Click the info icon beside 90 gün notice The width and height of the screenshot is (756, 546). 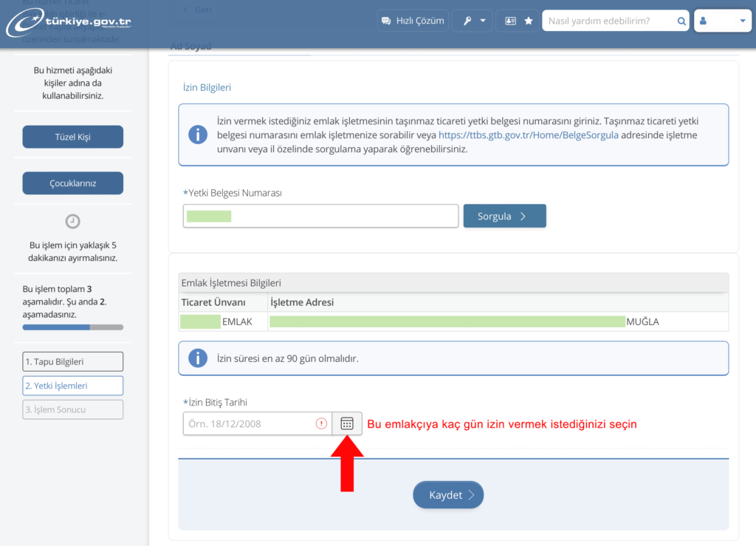(x=198, y=358)
